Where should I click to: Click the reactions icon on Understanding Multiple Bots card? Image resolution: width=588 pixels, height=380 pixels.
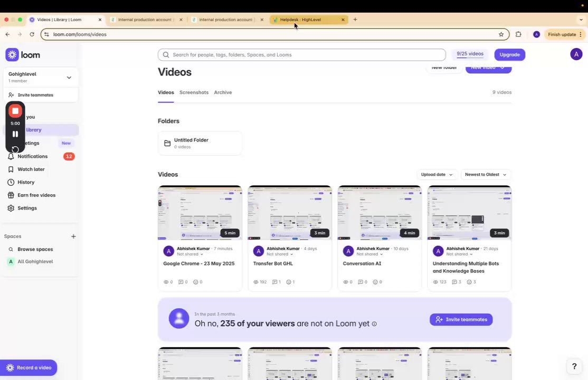coord(469,282)
